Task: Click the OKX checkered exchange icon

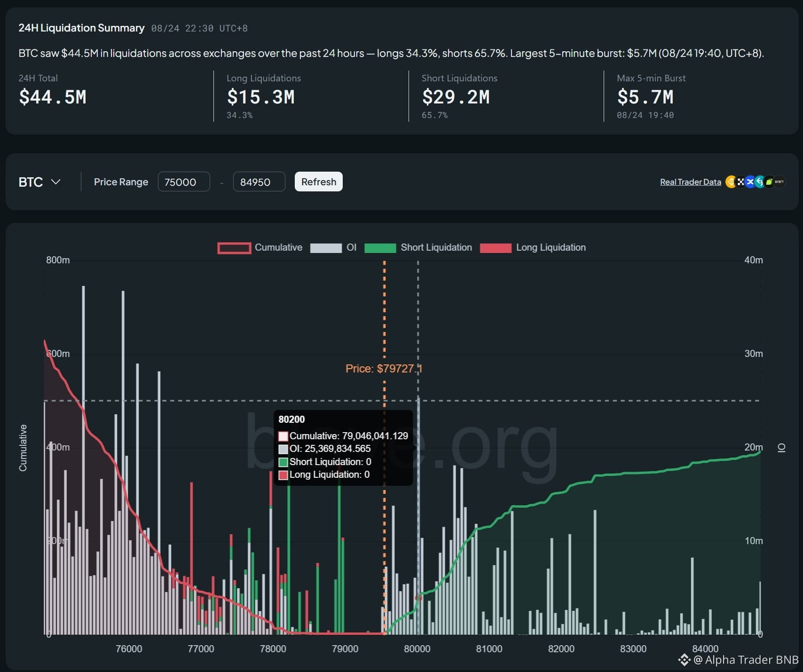Action: [740, 182]
